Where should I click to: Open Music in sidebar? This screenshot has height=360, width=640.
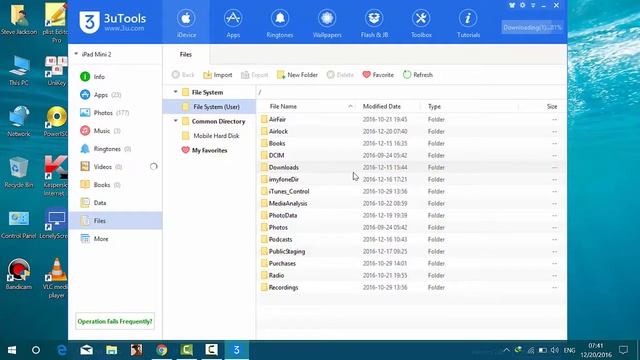[x=115, y=131]
